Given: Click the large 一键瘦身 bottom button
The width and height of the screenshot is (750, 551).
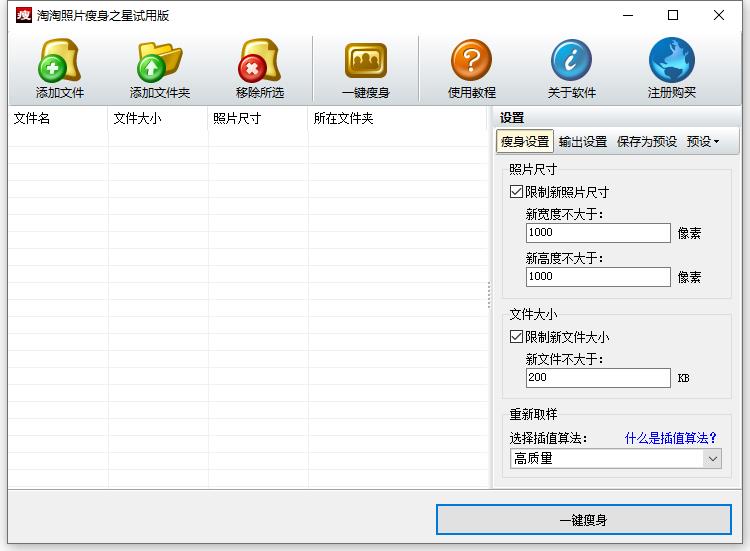Looking at the screenshot, I should [x=584, y=520].
